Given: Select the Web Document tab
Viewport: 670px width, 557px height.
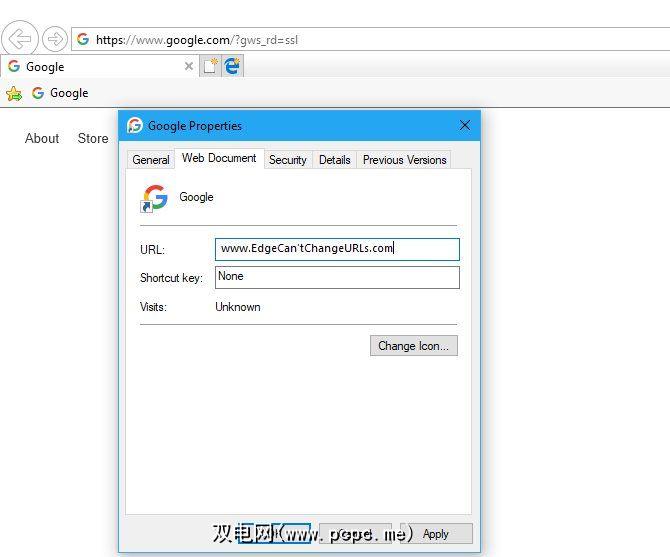Looking at the screenshot, I should coord(219,158).
